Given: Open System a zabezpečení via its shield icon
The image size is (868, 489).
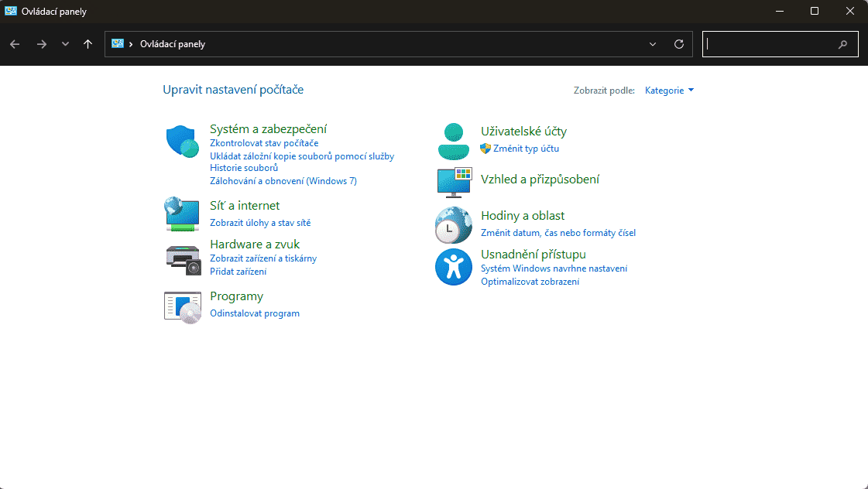Looking at the screenshot, I should pos(181,142).
